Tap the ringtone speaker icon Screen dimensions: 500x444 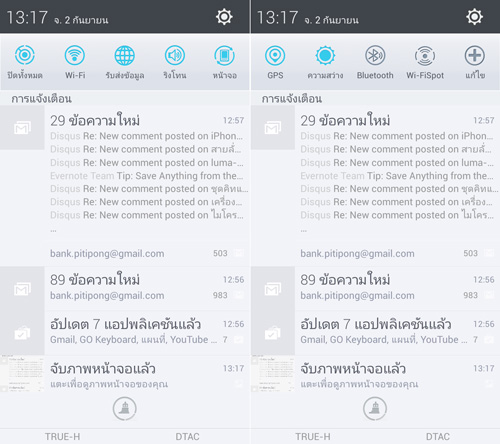[175, 55]
